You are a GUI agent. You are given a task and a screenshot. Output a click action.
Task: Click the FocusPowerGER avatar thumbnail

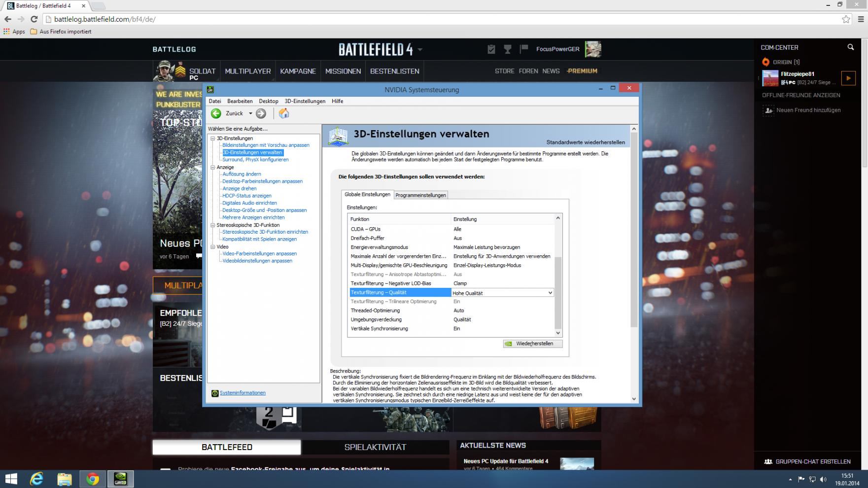tap(593, 49)
